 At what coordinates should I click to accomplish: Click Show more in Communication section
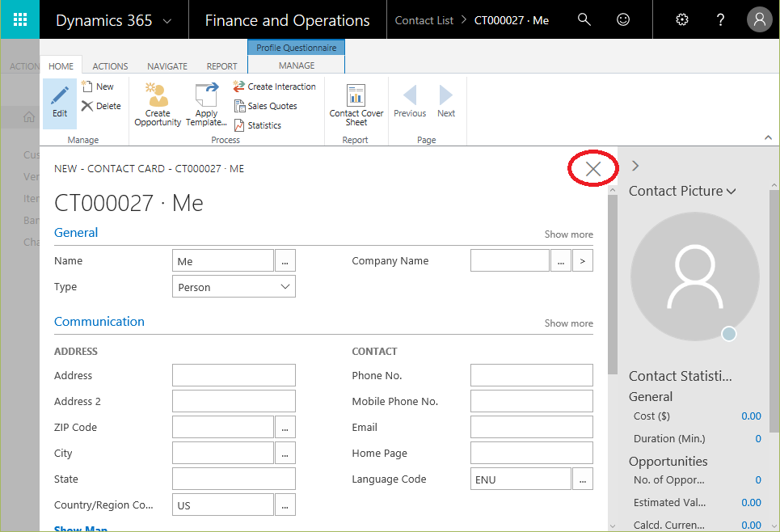[568, 323]
